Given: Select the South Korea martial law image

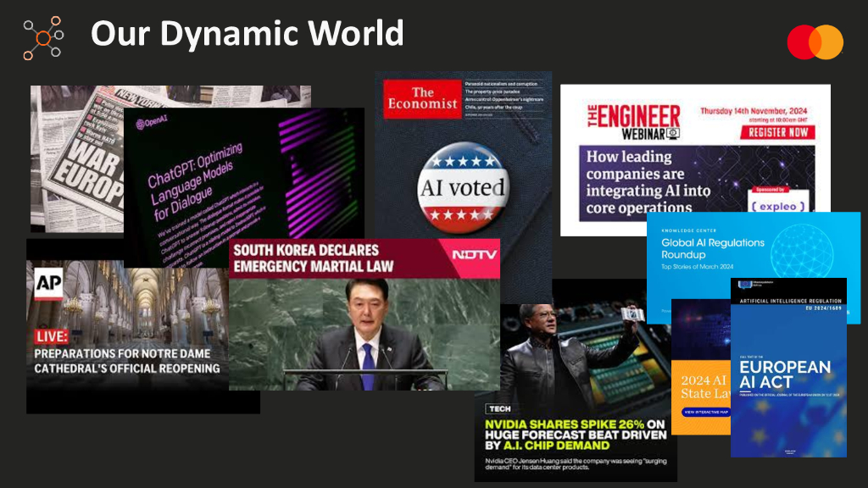Looking at the screenshot, I should tap(364, 314).
